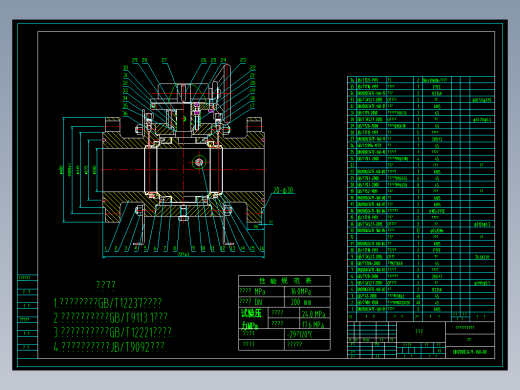Screen dimensions: 520x390
Task: Click technical note 1 referencing GB/T12237
Action: (108, 303)
